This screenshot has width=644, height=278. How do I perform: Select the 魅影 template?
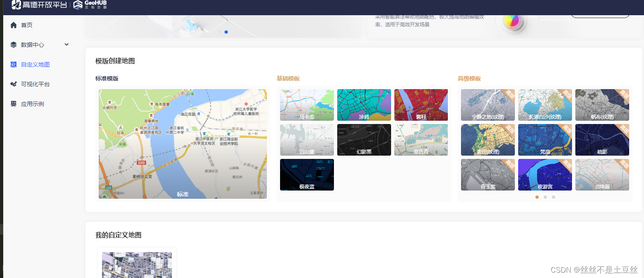coord(602,140)
